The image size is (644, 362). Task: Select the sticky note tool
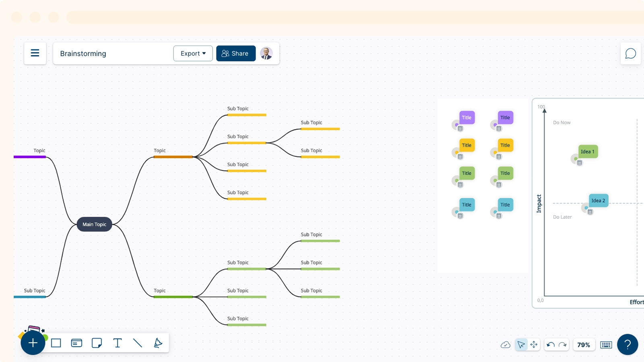pos(97,343)
